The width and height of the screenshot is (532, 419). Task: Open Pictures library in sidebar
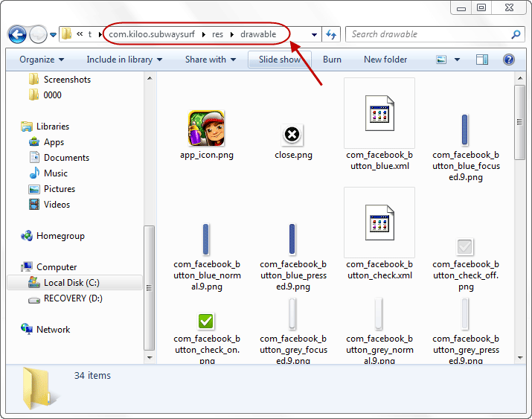(x=60, y=189)
